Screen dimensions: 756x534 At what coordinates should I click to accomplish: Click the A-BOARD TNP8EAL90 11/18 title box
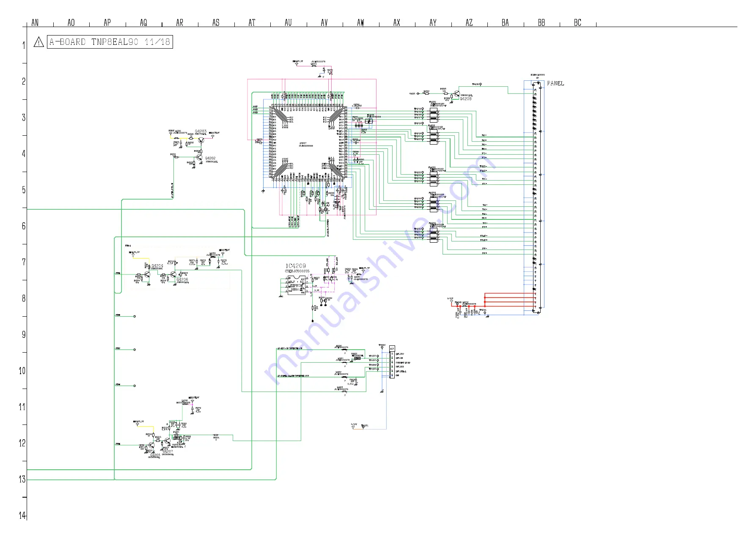pos(110,42)
